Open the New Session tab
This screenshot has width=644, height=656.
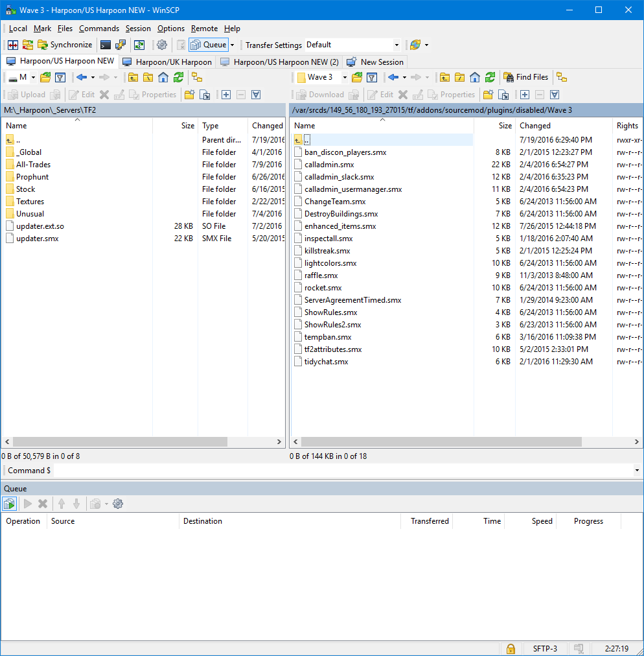pyautogui.click(x=375, y=62)
